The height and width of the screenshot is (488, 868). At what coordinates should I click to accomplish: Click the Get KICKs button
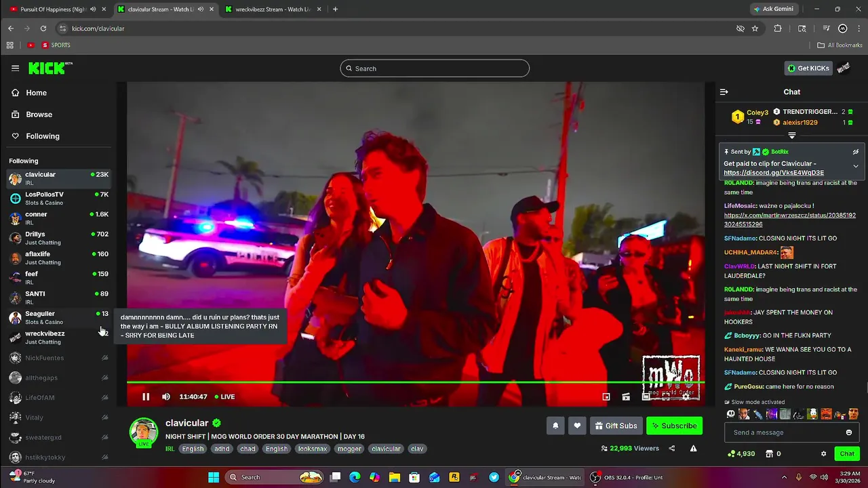coord(808,68)
